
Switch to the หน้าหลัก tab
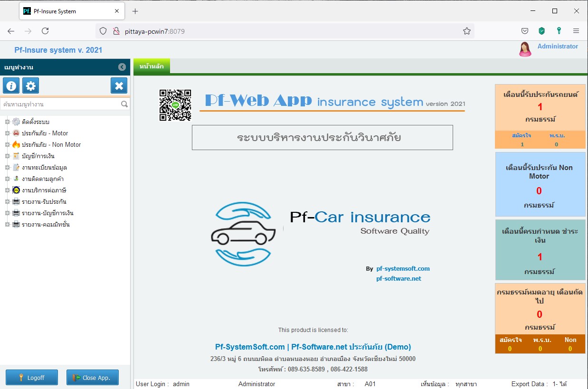pyautogui.click(x=152, y=66)
